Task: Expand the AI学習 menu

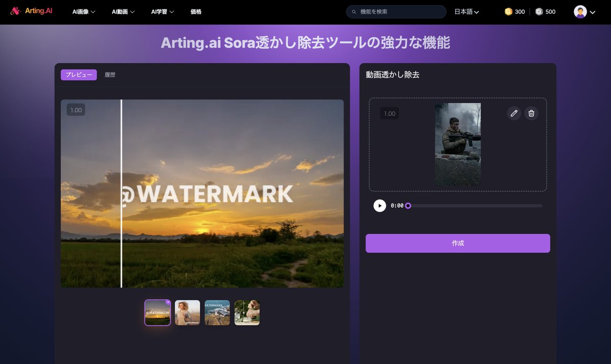Action: 163,12
